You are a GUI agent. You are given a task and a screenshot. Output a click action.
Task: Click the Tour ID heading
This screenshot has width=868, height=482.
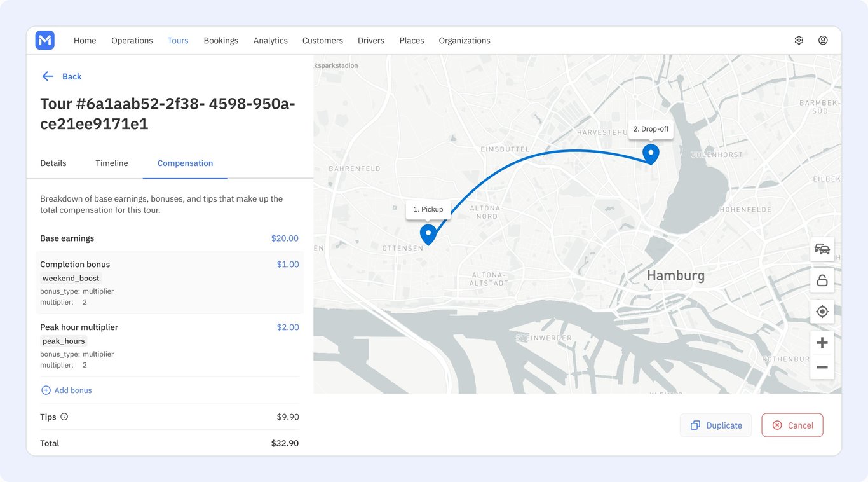click(x=168, y=114)
